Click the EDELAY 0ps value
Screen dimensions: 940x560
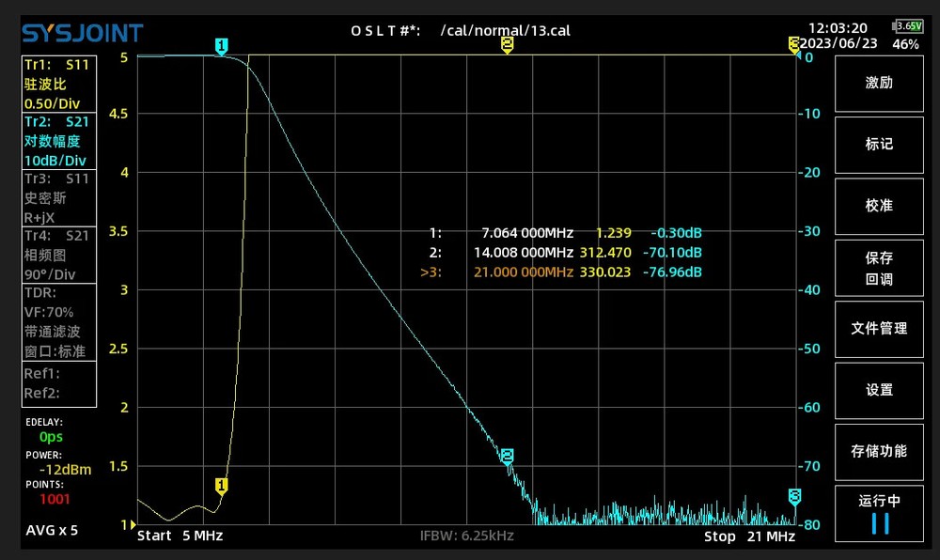click(x=51, y=437)
